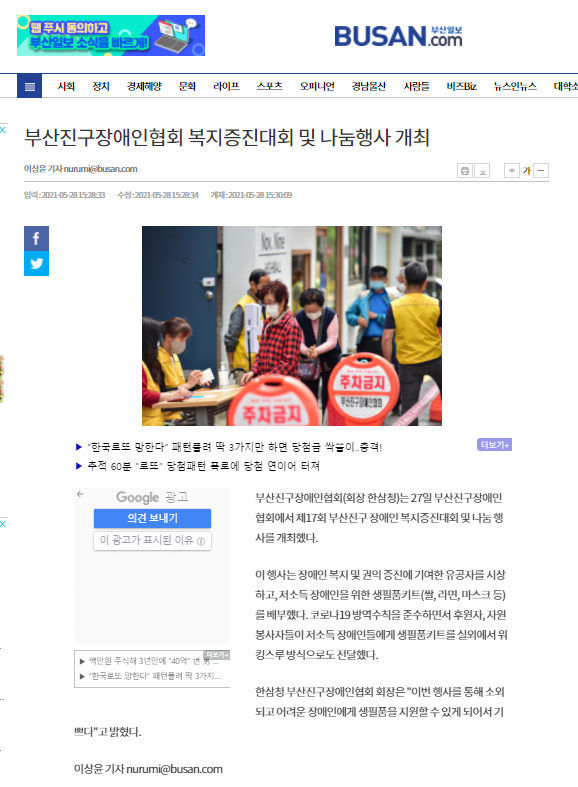Screen dimensions: 578x787
Task: Go back with Google ad arrow
Action: (x=80, y=494)
